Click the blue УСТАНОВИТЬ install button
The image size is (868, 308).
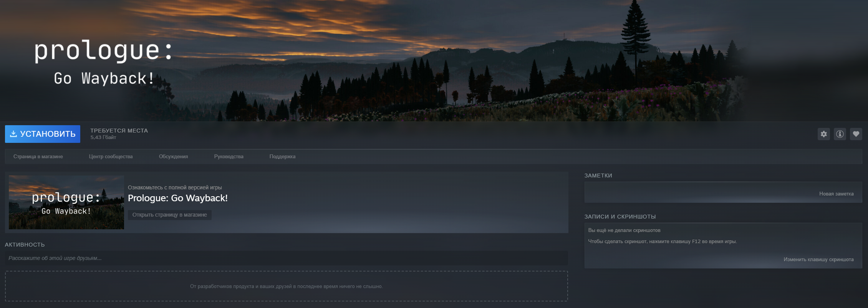[43, 134]
